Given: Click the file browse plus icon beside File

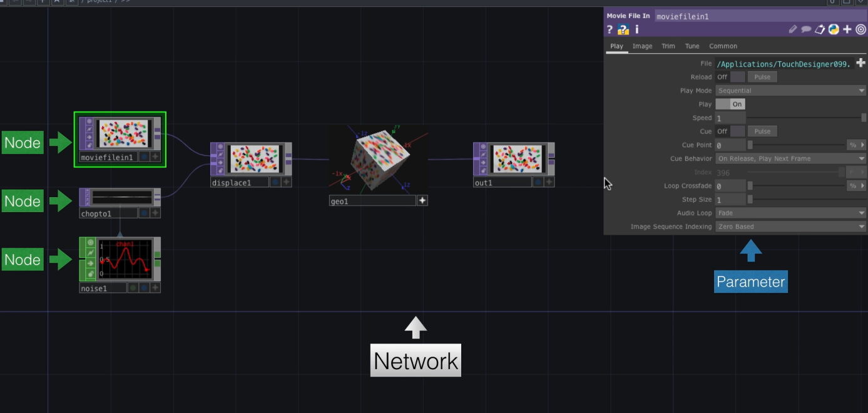Looking at the screenshot, I should point(861,63).
